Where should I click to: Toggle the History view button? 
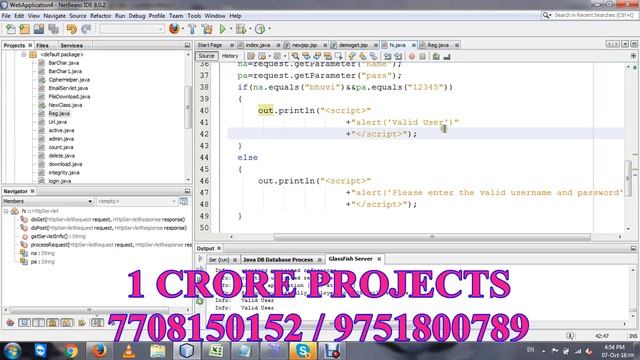[230, 56]
